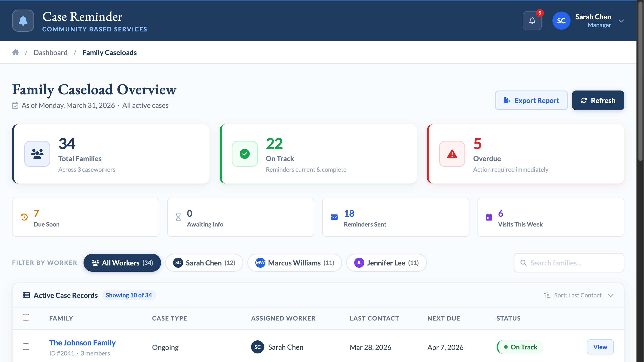
Task: Click the home icon in breadcrumb
Action: [16, 52]
